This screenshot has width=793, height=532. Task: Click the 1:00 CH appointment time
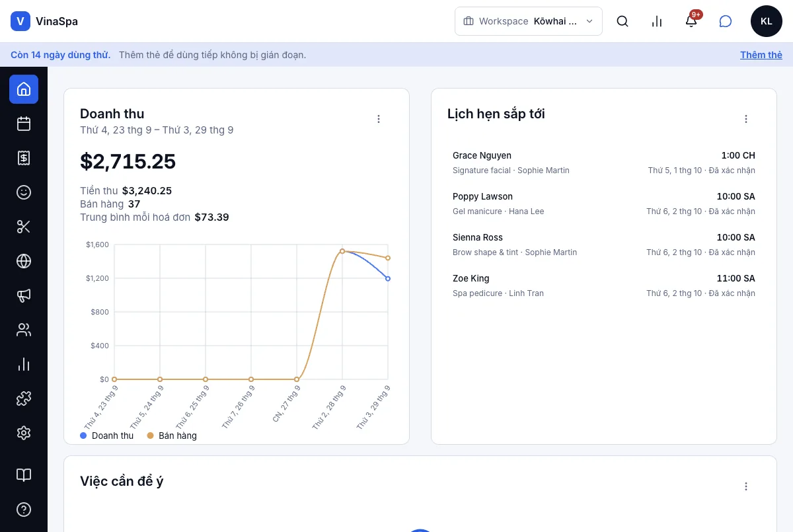[738, 156]
